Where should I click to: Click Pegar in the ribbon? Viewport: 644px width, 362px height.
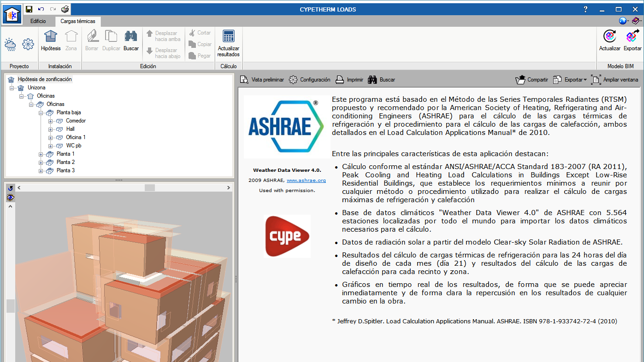[200, 56]
